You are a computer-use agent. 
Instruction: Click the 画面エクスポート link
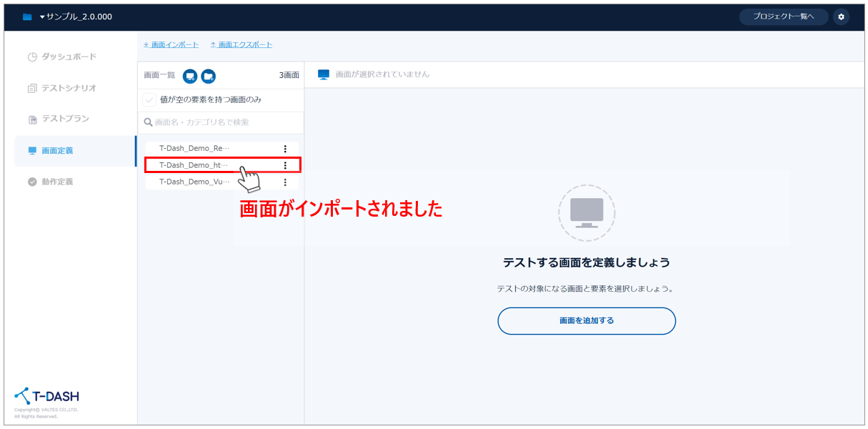point(241,44)
